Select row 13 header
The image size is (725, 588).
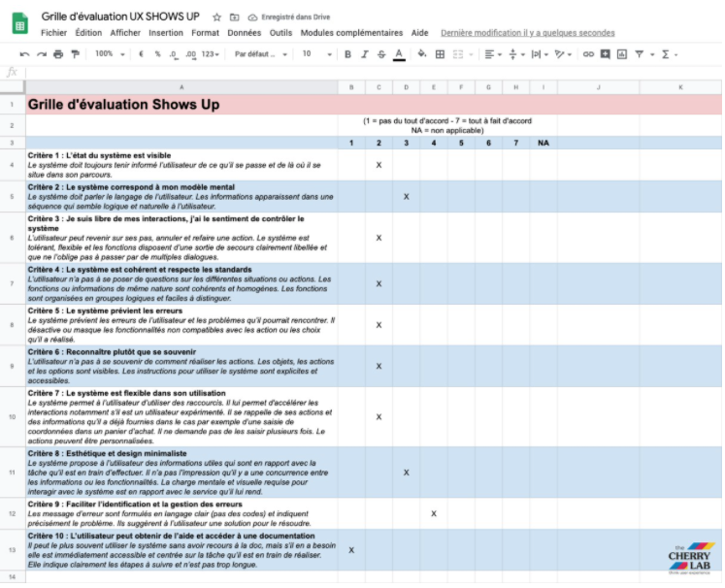click(x=13, y=550)
